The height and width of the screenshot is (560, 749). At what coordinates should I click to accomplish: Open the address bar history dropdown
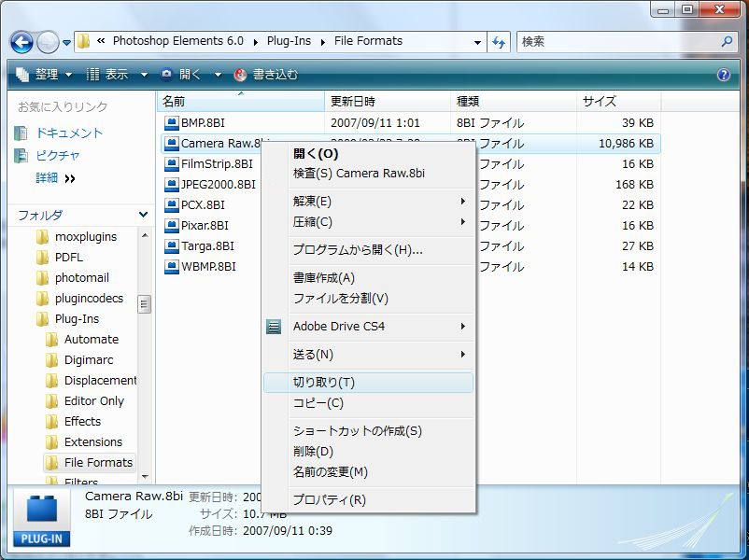pyautogui.click(x=477, y=43)
